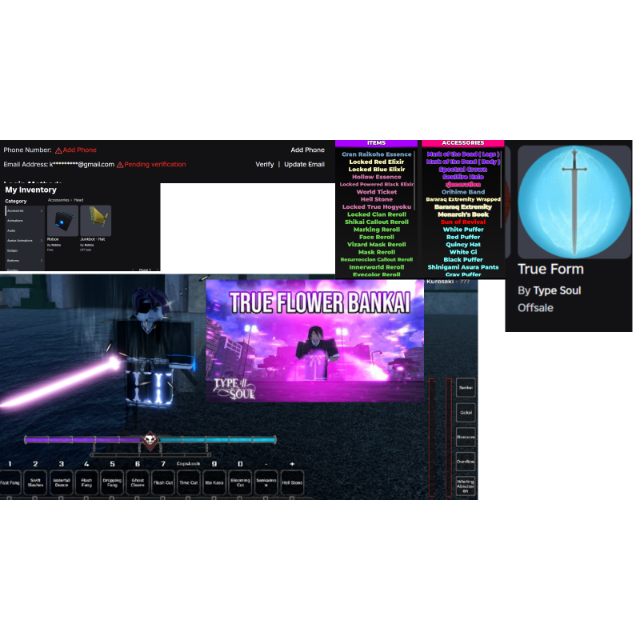Select the Hell Blaze skill slot
This screenshot has height=640, width=640.
[x=292, y=483]
